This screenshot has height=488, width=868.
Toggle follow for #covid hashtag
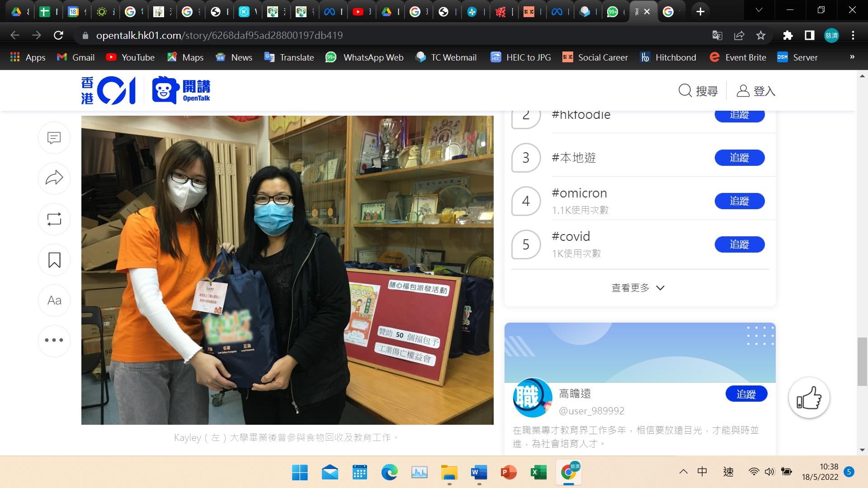[739, 244]
